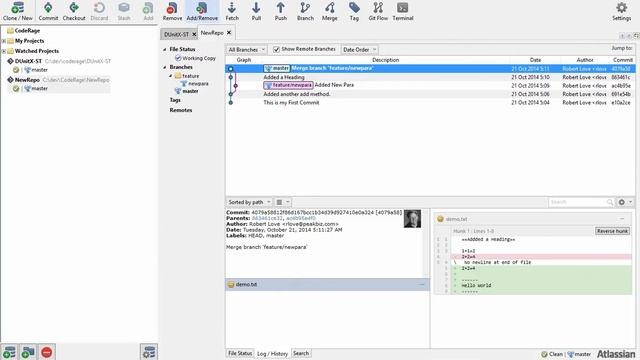The height and width of the screenshot is (360, 640).
Task: Toggle Show Remote Branches checkbox
Action: coord(276,49)
